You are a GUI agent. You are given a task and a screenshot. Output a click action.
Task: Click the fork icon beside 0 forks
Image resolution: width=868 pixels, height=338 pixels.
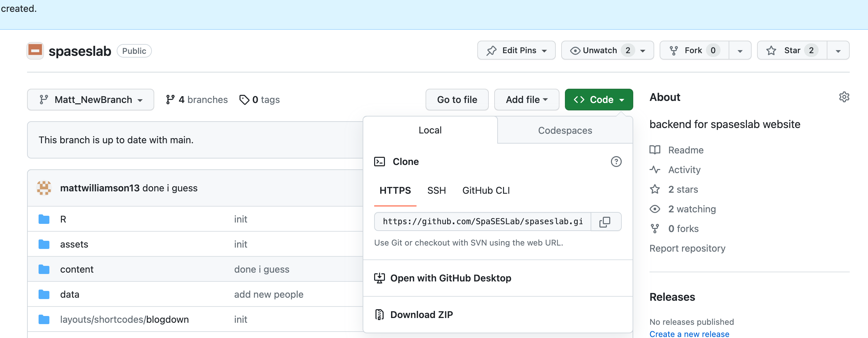[655, 229]
